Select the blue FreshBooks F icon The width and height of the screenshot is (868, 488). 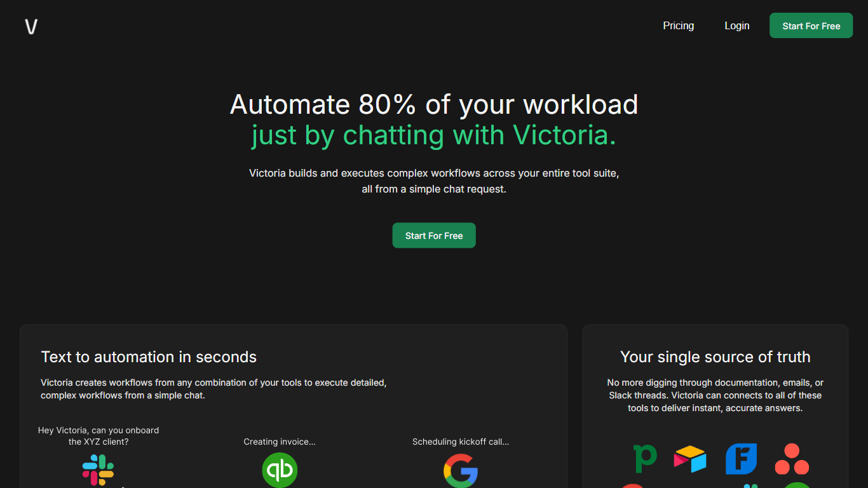coord(741,459)
